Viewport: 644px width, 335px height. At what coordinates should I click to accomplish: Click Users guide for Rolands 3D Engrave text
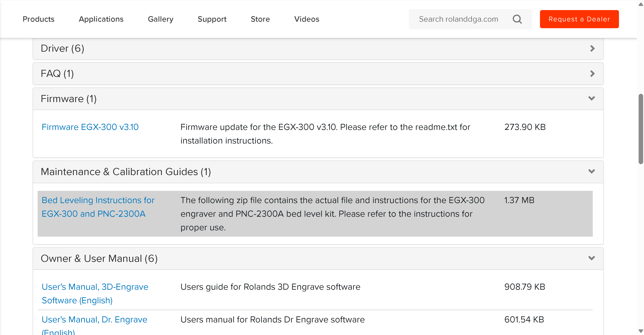point(270,287)
